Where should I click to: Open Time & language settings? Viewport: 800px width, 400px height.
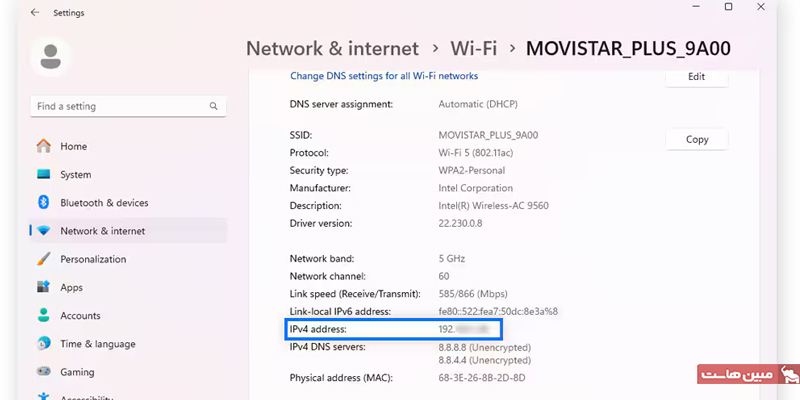click(x=97, y=343)
